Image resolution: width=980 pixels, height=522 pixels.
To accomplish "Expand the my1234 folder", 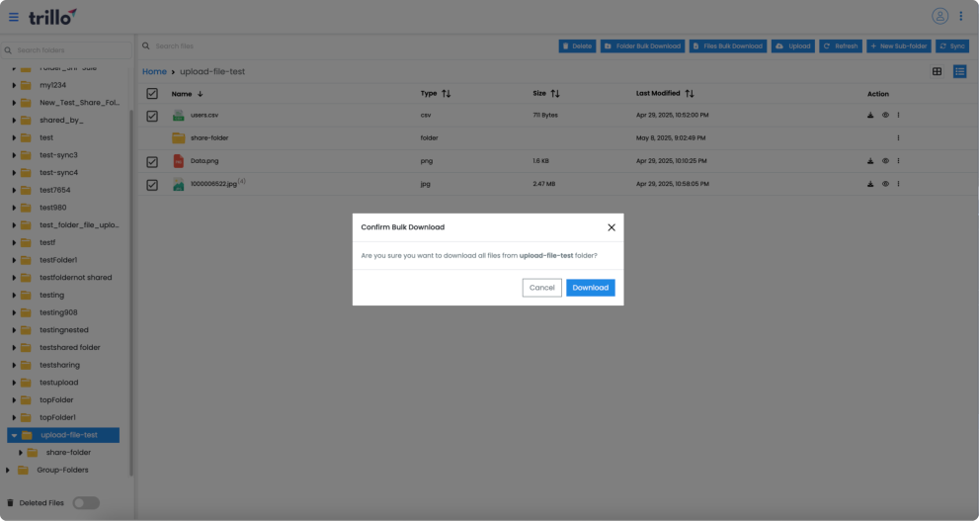I will (x=14, y=85).
